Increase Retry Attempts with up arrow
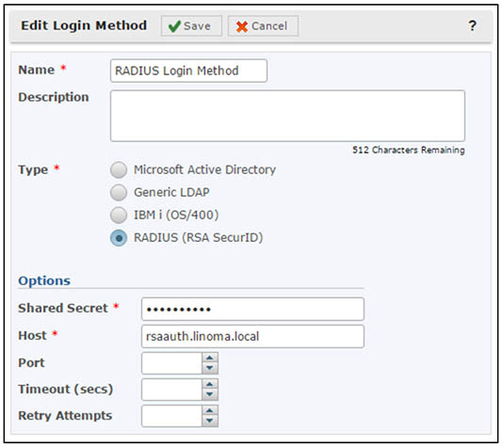Viewport: 502px width, 448px height. [x=210, y=410]
